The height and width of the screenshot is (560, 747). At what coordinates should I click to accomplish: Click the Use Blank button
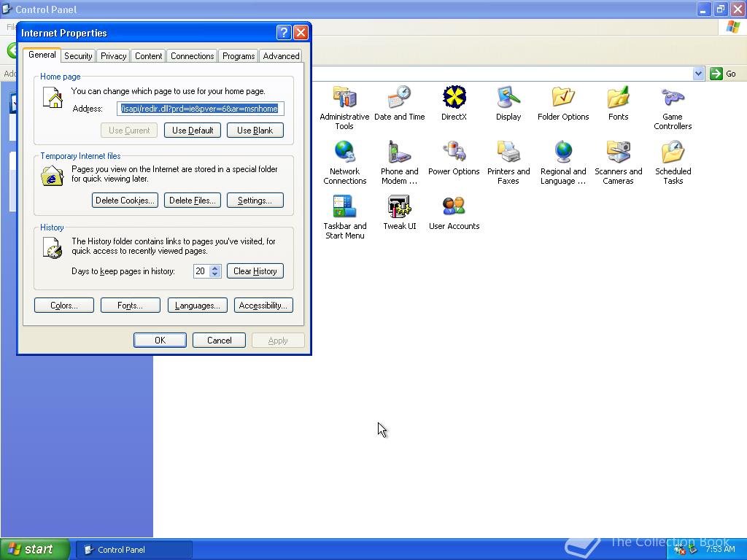point(255,131)
